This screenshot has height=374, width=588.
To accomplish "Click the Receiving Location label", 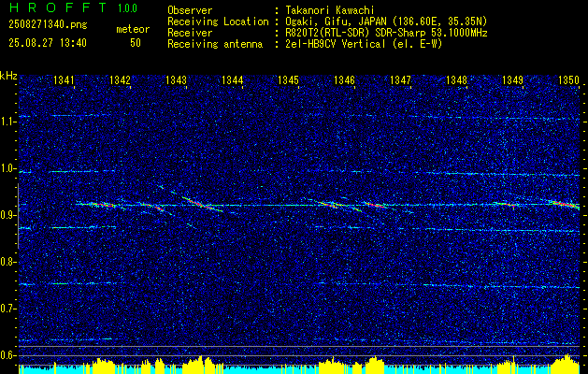I will pos(218,22).
